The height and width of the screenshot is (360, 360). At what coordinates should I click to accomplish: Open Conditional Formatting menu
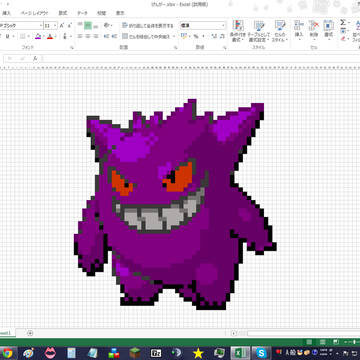[x=238, y=31]
